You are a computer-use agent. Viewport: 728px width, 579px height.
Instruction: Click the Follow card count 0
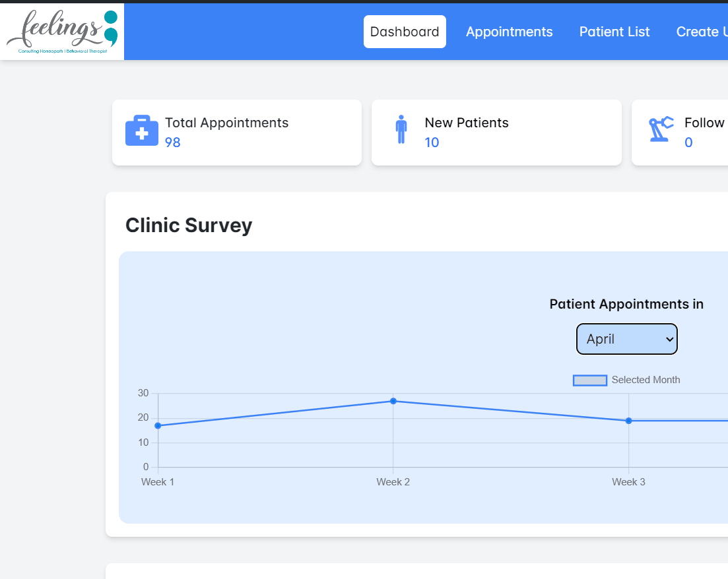[x=688, y=142]
